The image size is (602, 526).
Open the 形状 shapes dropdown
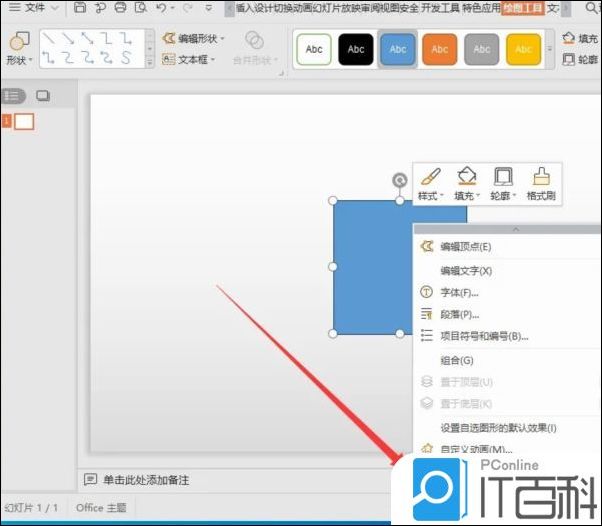18,48
